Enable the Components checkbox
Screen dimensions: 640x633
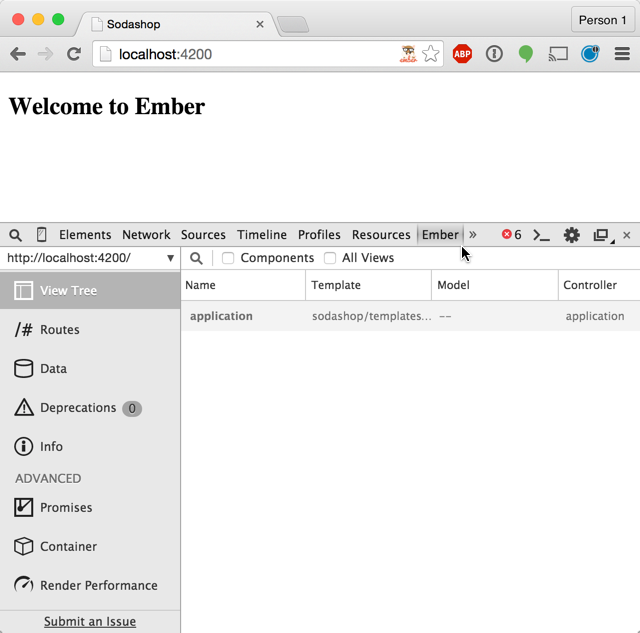click(x=228, y=258)
